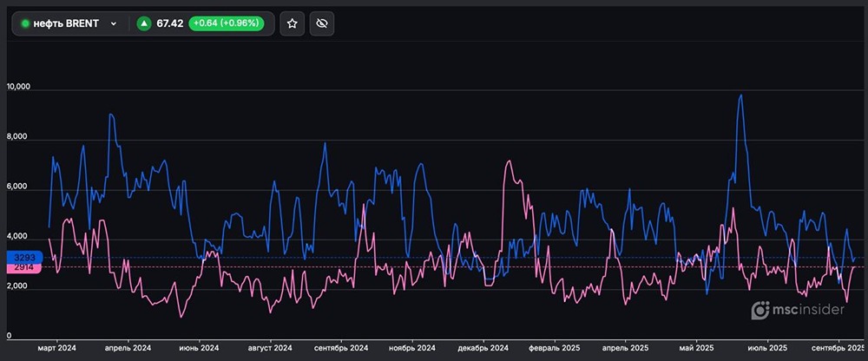This screenshot has height=361, width=868.
Task: Click the pink 2914 value label
Action: 23,268
